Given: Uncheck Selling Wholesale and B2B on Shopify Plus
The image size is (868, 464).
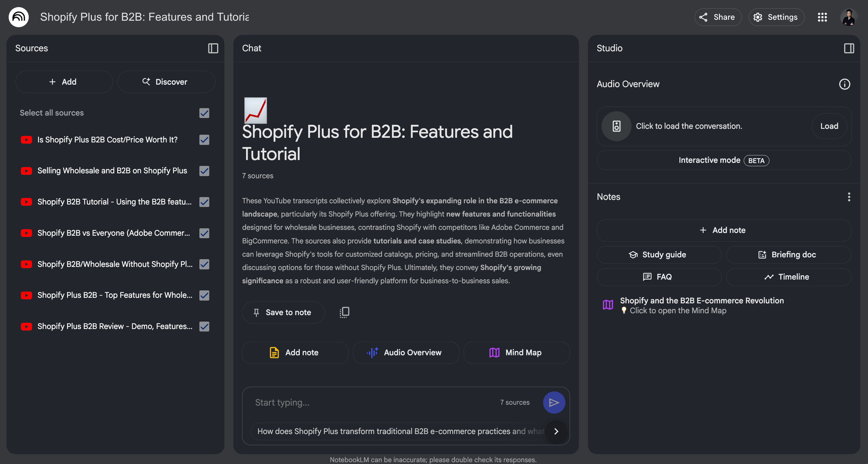Looking at the screenshot, I should click(204, 171).
